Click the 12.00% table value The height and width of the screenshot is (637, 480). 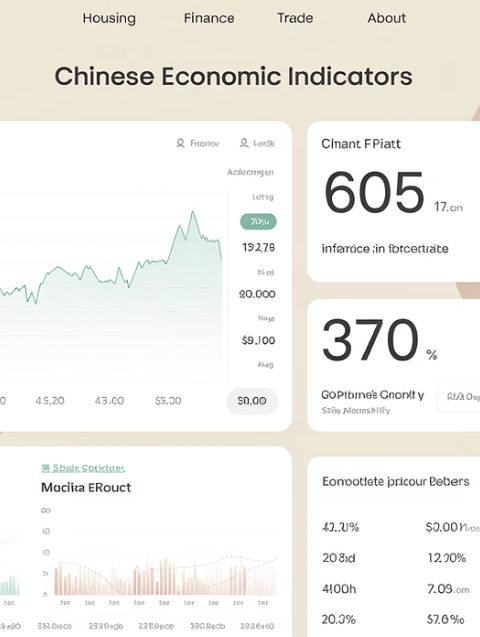[x=446, y=558]
